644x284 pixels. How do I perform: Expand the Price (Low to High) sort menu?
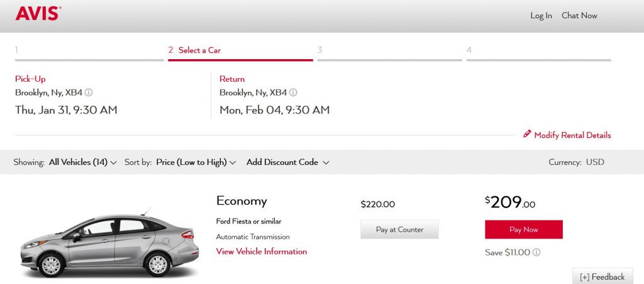[x=196, y=162]
